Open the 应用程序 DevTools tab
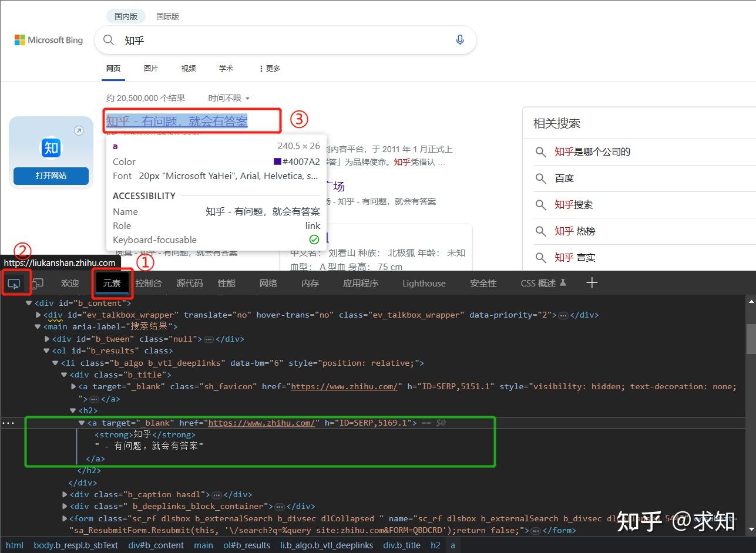Viewport: 756px width, 553px height. coord(361,283)
